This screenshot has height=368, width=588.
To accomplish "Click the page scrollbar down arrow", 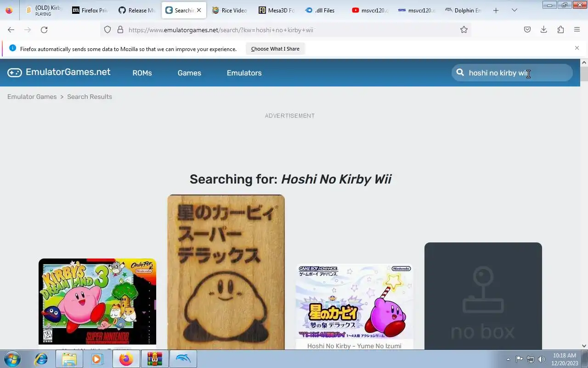I will click(x=584, y=345).
